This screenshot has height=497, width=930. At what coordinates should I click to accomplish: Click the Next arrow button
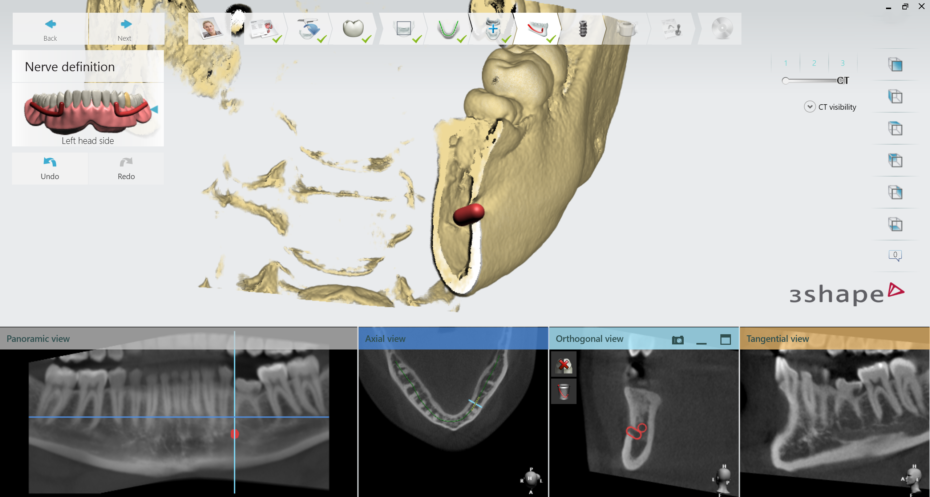point(125,29)
